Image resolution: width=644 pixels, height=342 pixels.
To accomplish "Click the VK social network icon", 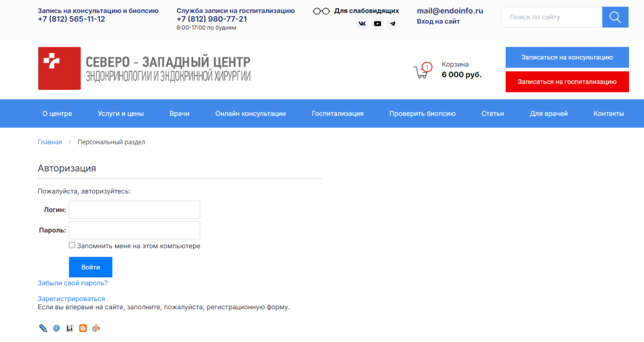I will coord(362,24).
